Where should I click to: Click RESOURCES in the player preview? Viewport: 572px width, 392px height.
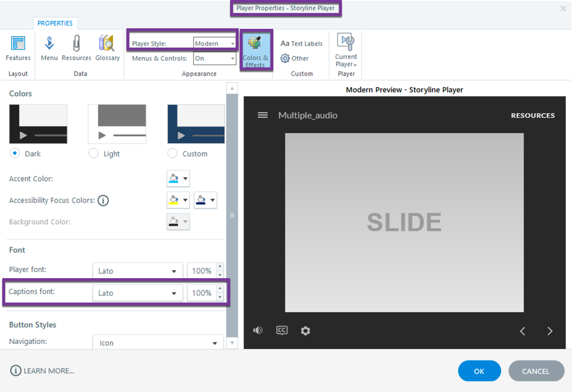532,115
